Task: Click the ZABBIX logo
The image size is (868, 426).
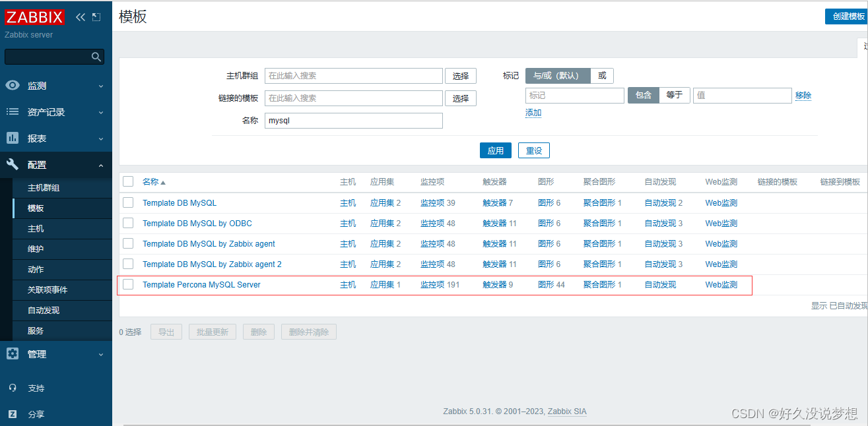Action: [x=35, y=17]
